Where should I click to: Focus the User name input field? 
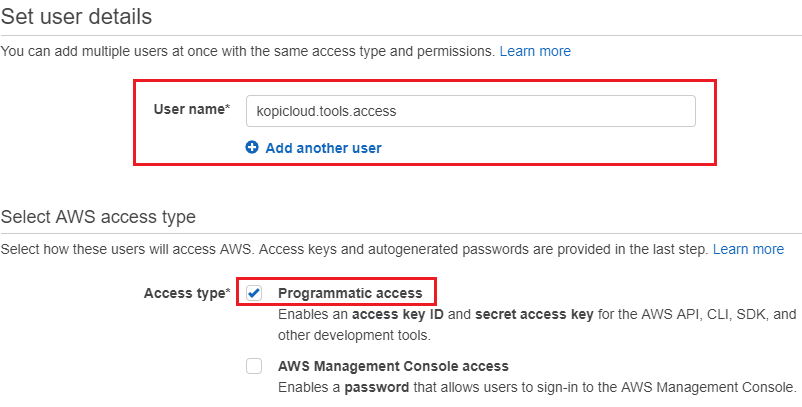coord(471,111)
